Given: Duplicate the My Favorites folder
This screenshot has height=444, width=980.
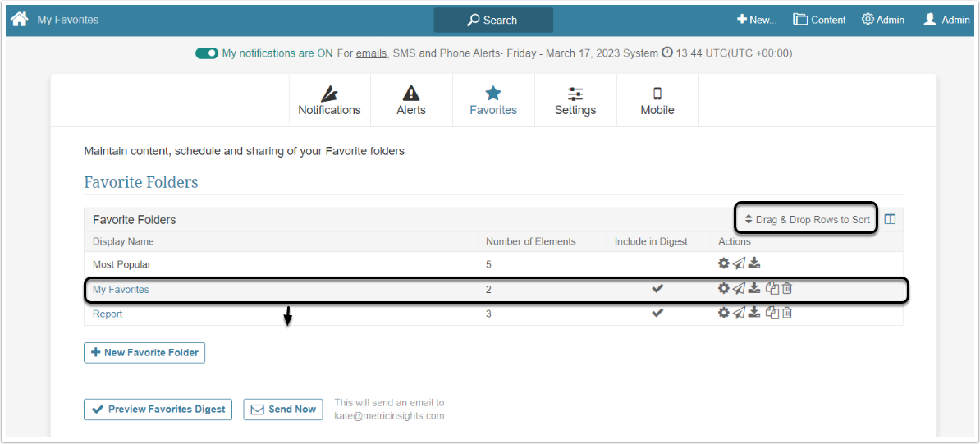Looking at the screenshot, I should point(772,288).
